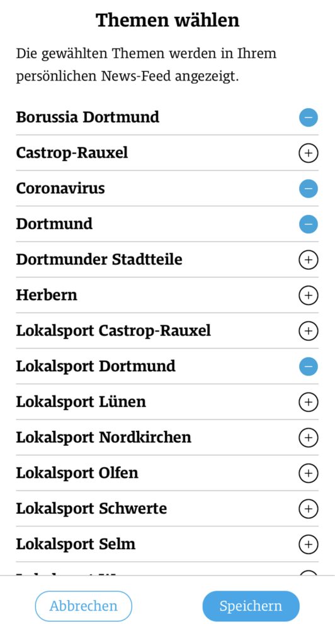Enable Lokalsport Olfen plus toggle
335x644 pixels.
coord(309,473)
